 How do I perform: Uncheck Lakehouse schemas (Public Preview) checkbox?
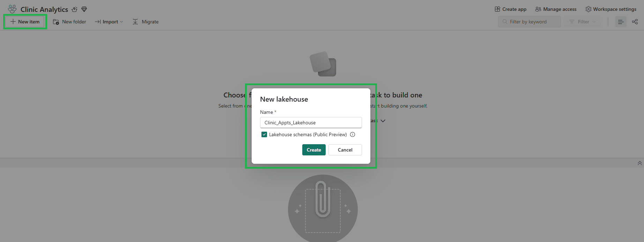(x=264, y=134)
